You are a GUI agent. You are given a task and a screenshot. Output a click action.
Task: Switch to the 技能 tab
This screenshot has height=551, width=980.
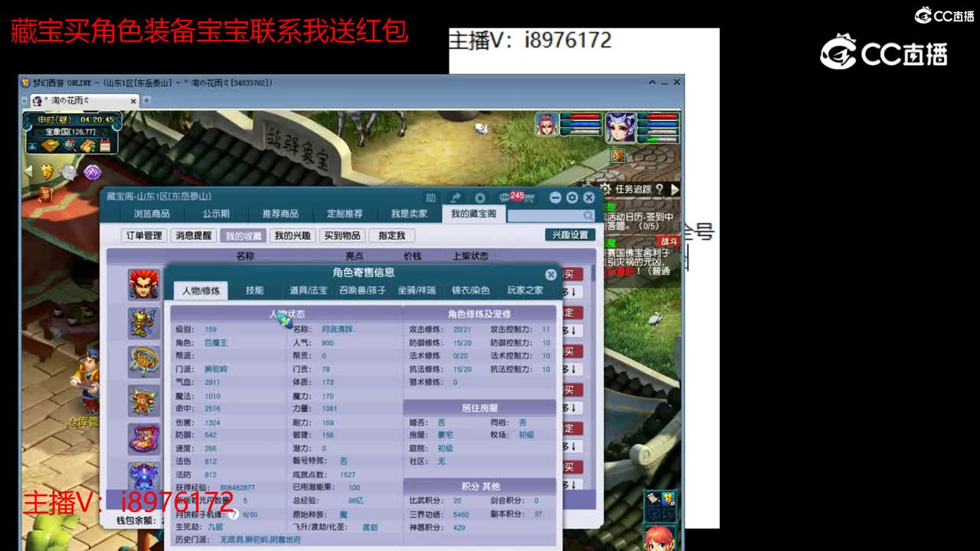point(254,291)
